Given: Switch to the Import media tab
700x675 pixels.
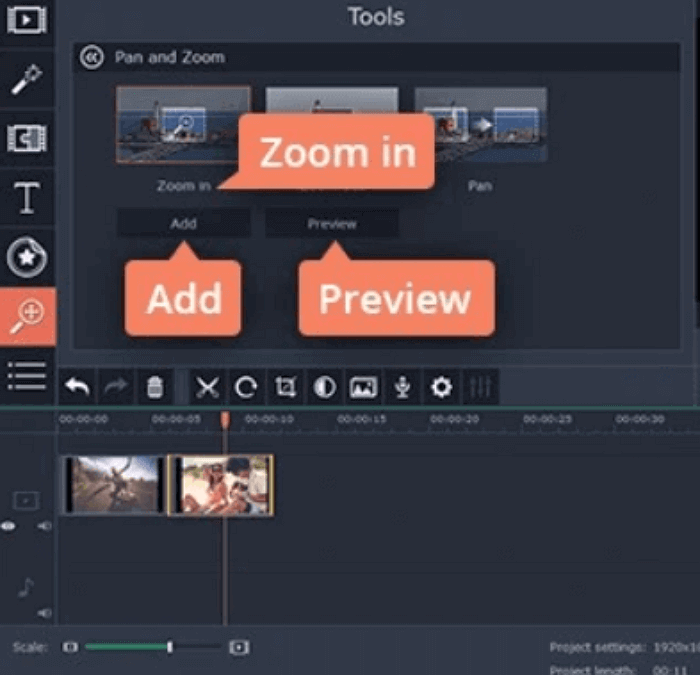Looking at the screenshot, I should (27, 20).
